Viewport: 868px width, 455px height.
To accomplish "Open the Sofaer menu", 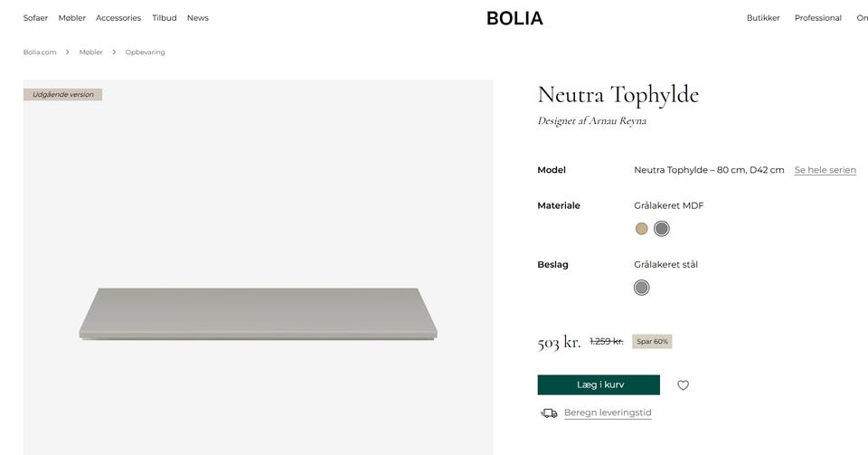I will [35, 18].
